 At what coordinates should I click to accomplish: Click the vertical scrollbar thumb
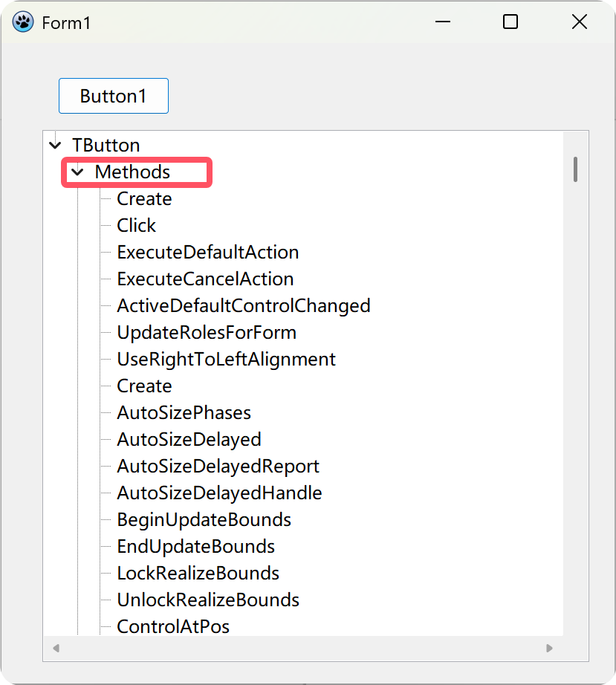[x=575, y=169]
